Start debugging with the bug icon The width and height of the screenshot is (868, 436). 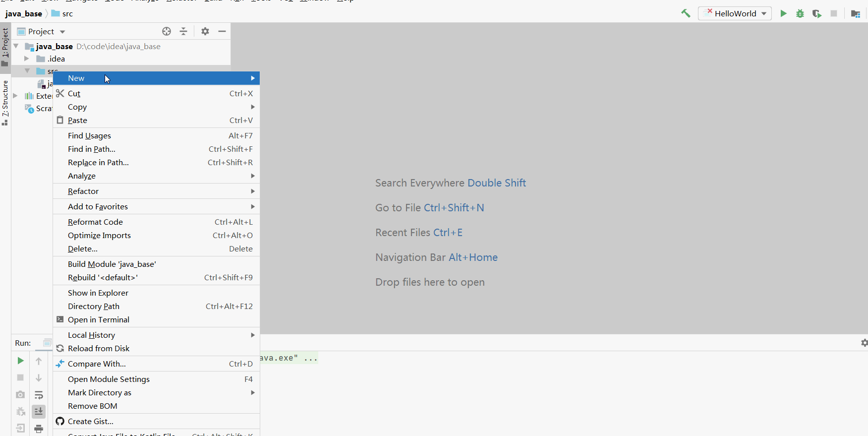(800, 13)
